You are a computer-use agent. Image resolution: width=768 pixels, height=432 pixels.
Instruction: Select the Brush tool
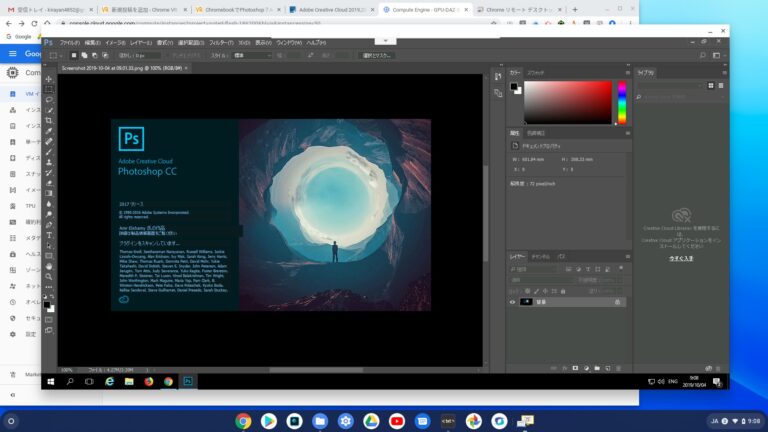point(48,152)
